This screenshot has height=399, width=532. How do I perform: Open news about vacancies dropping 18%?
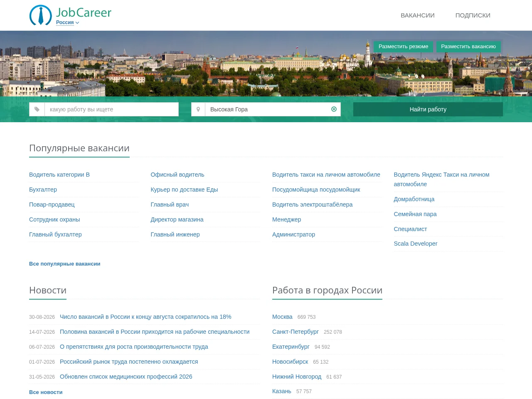coord(145,317)
